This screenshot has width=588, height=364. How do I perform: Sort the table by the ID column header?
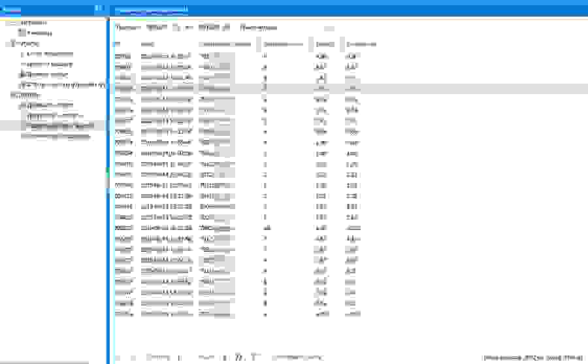[118, 44]
